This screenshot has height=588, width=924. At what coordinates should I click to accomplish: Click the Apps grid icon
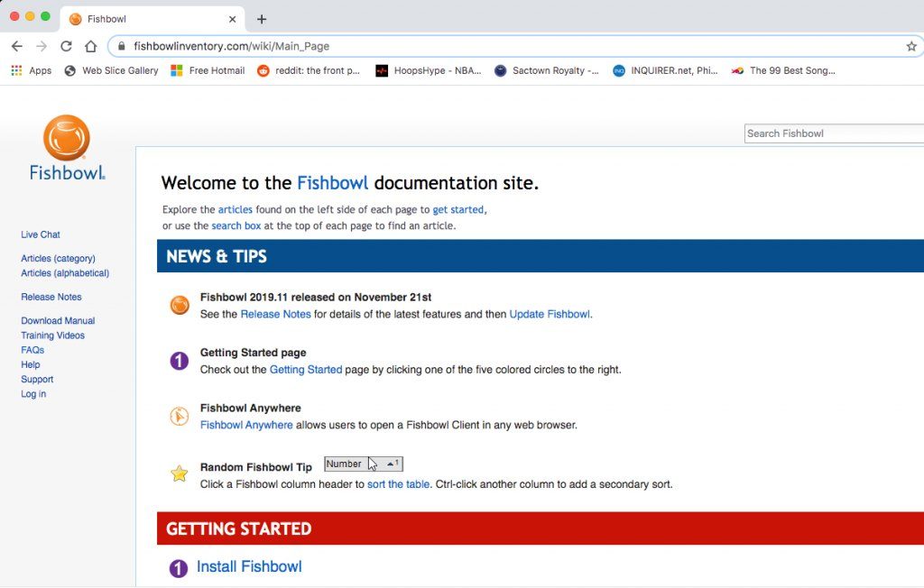pos(16,70)
